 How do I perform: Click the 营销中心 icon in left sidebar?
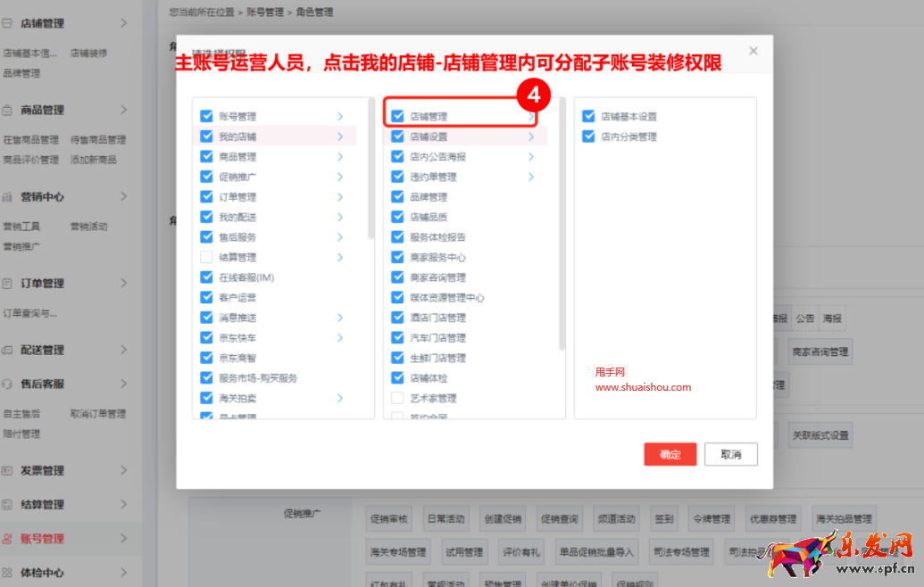[8, 196]
